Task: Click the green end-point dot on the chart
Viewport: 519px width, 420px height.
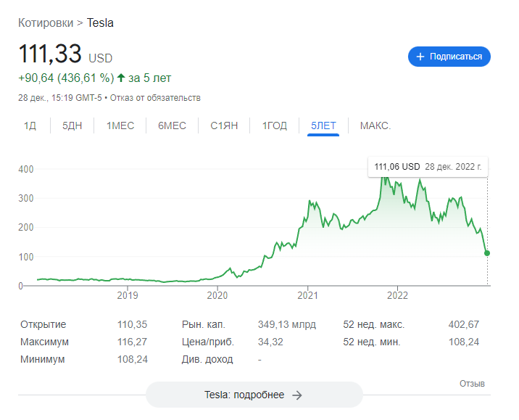Action: pyautogui.click(x=487, y=253)
